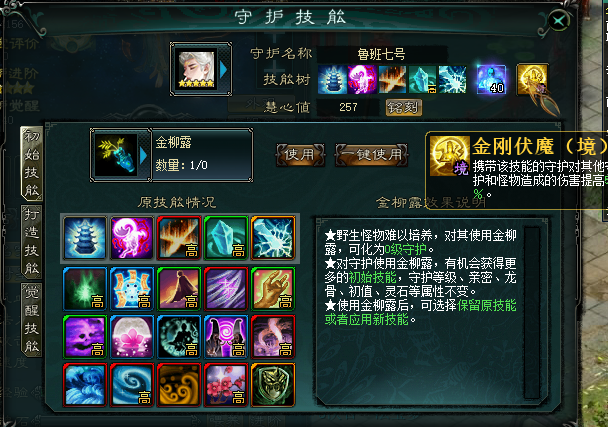Switch to 初始技能 tab
This screenshot has width=608, height=427.
tap(31, 163)
